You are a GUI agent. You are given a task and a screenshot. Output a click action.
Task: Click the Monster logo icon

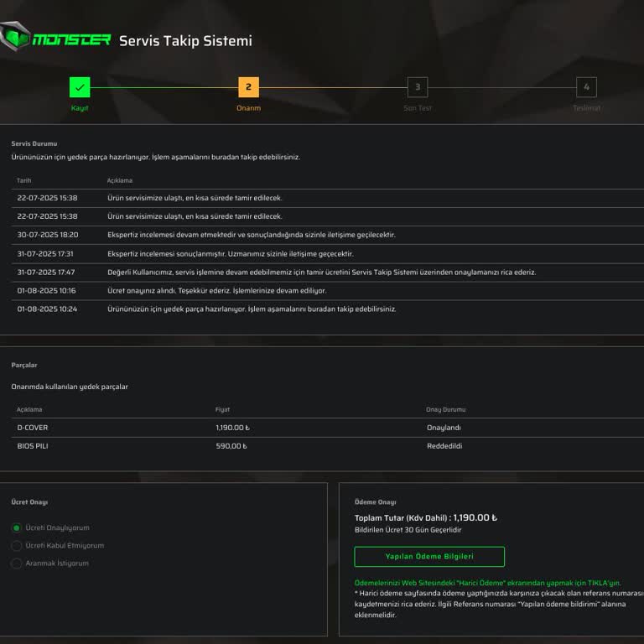(x=15, y=39)
